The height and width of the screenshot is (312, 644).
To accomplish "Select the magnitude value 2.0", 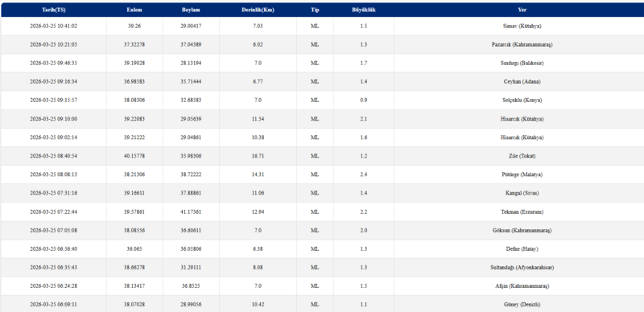I will 364,230.
